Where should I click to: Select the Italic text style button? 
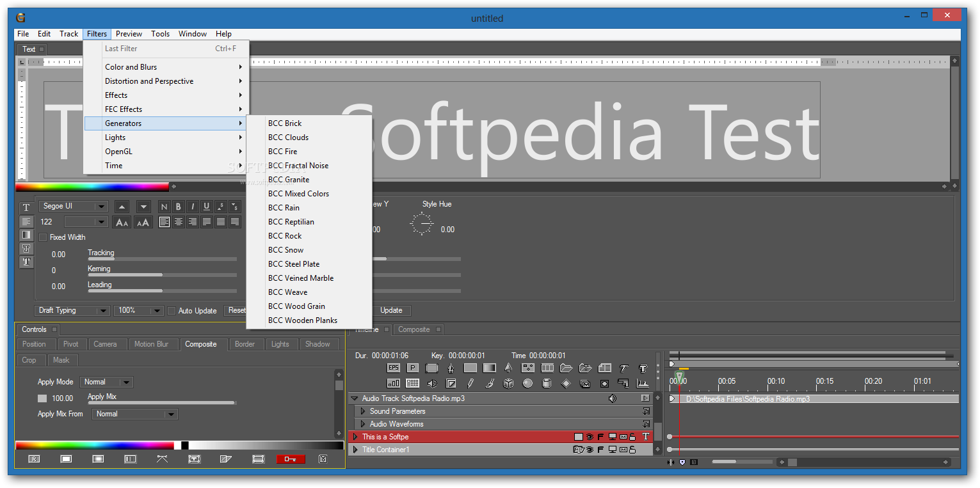pyautogui.click(x=192, y=206)
